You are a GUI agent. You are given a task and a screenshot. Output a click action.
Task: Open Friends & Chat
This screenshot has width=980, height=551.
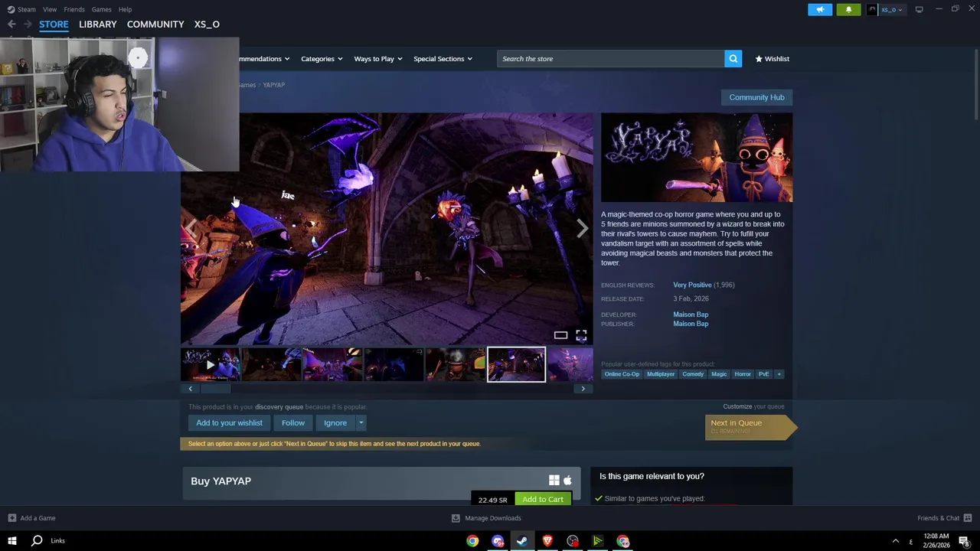click(944, 518)
